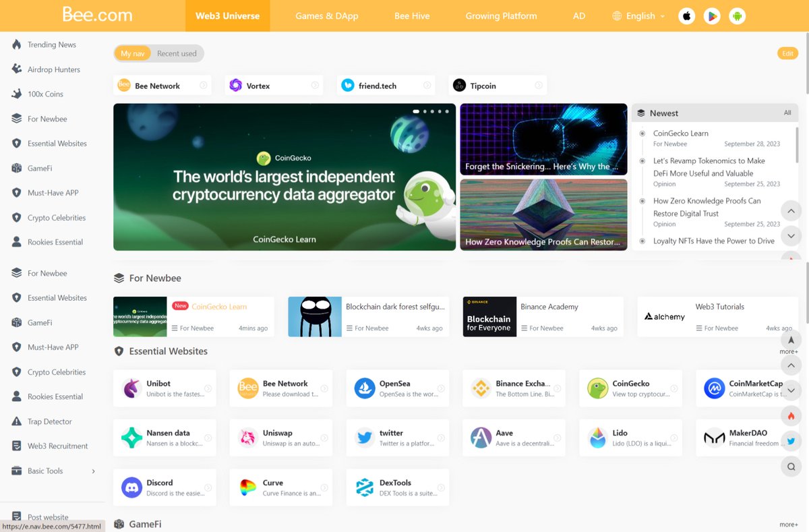The height and width of the screenshot is (532, 809).
Task: Open the Growing Platform tab
Action: pos(502,16)
